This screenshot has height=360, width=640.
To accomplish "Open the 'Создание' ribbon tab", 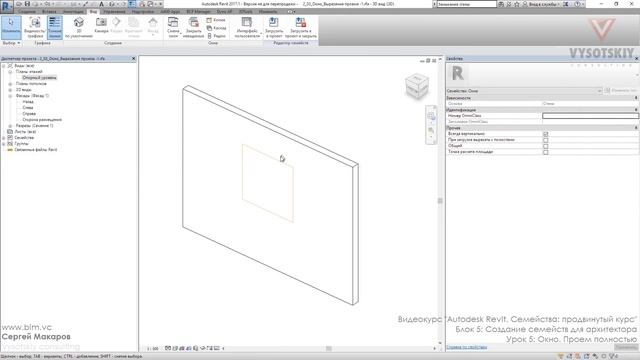I will click(x=27, y=12).
